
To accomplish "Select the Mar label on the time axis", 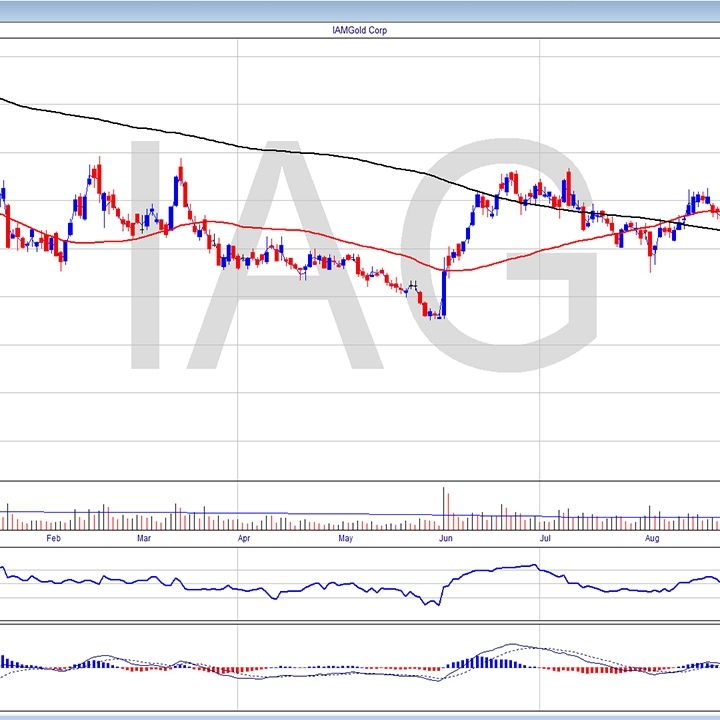I will [x=144, y=539].
